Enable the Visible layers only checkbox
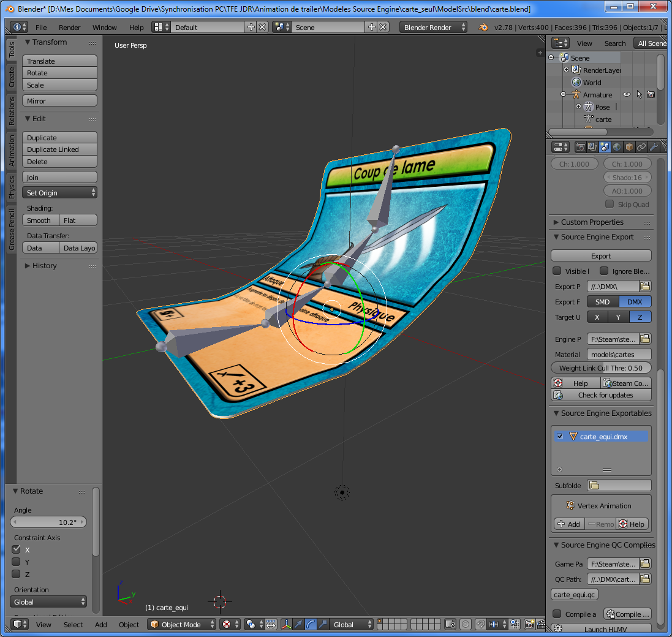Image resolution: width=672 pixels, height=637 pixels. coord(557,271)
